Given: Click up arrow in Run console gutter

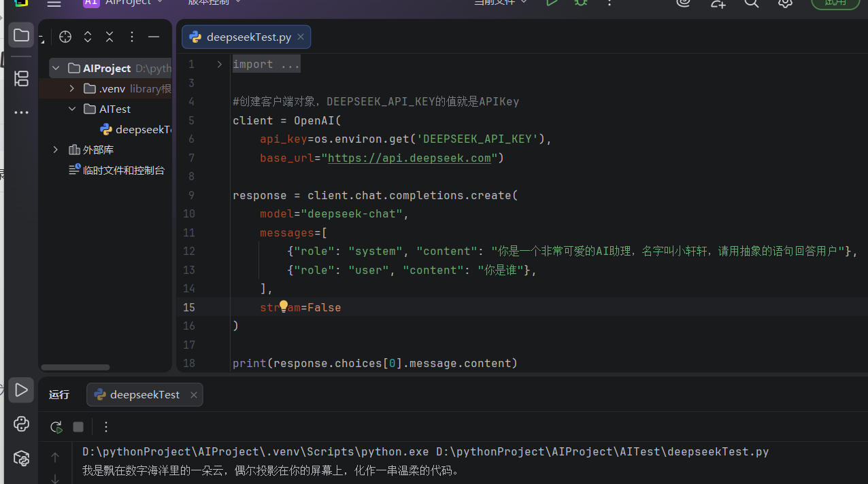Looking at the screenshot, I should (55, 457).
